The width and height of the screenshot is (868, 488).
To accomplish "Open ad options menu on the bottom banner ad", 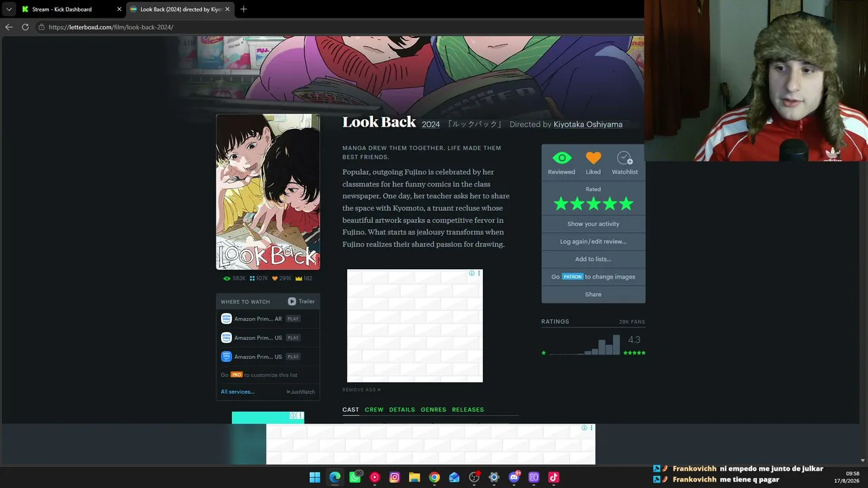I will 592,428.
